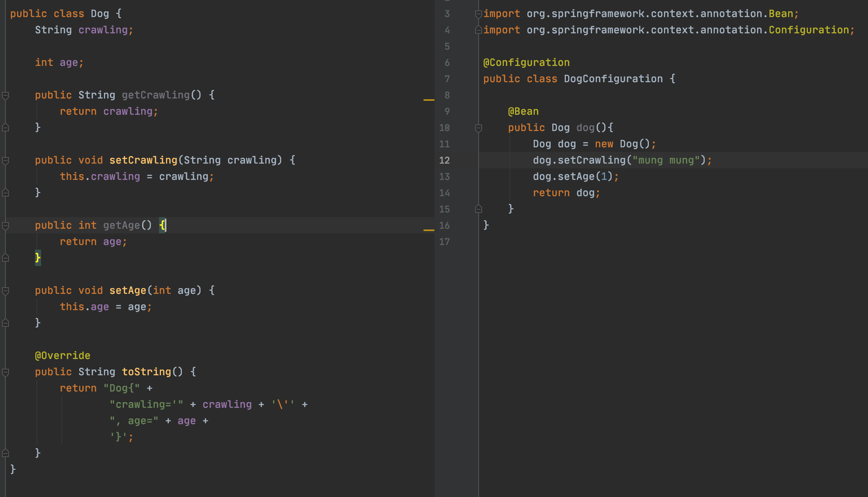Collapse the getCrawling method fold marker
The height and width of the screenshot is (497, 868).
[5, 95]
